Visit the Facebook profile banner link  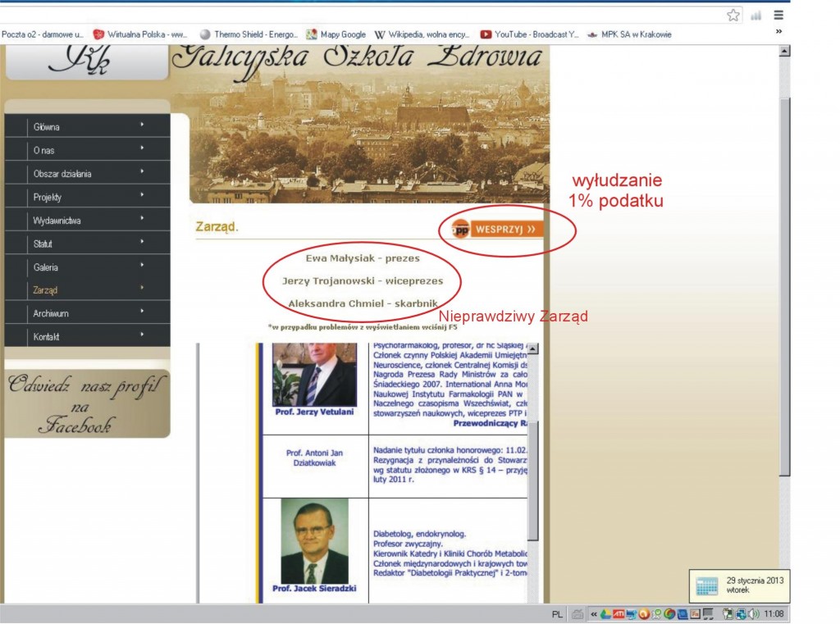tap(87, 403)
